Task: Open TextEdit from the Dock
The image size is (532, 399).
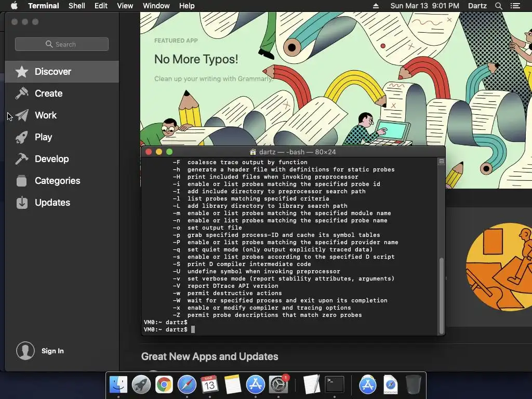Action: click(x=312, y=384)
